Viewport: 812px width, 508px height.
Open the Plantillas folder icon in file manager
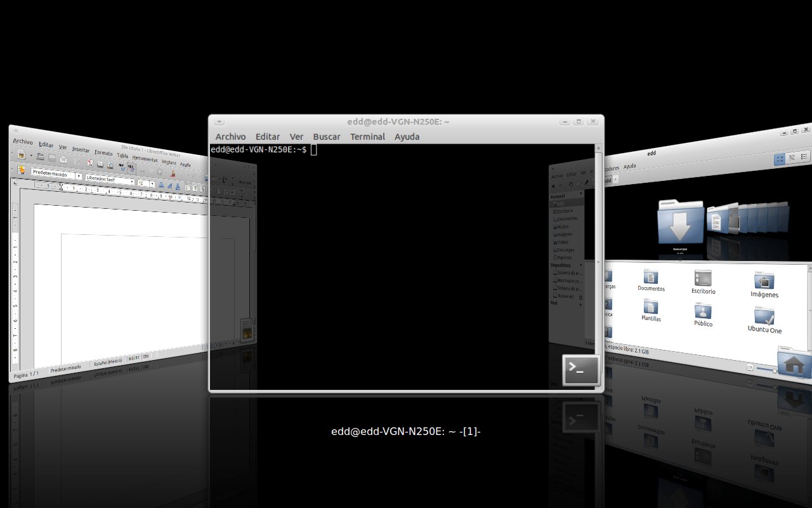651,306
